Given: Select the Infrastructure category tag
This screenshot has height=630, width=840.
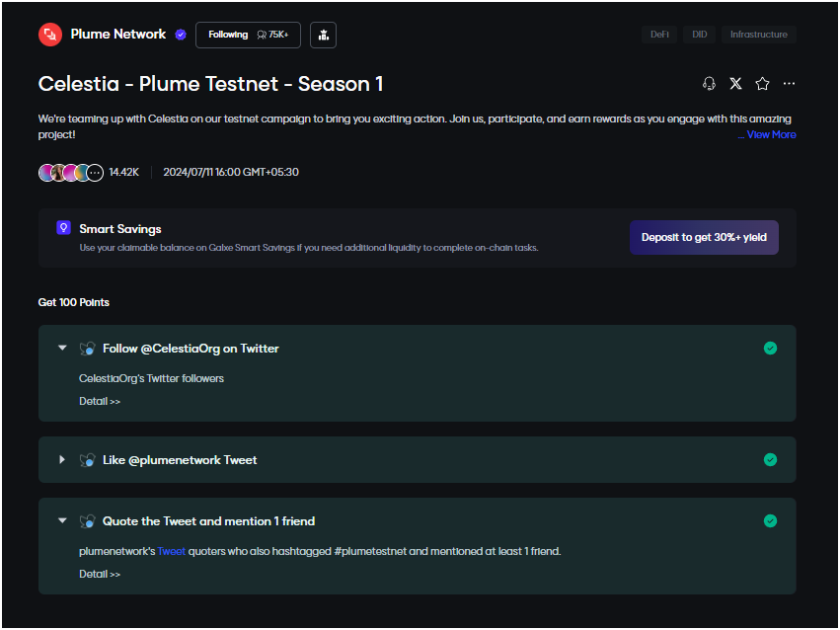Looking at the screenshot, I should [759, 35].
